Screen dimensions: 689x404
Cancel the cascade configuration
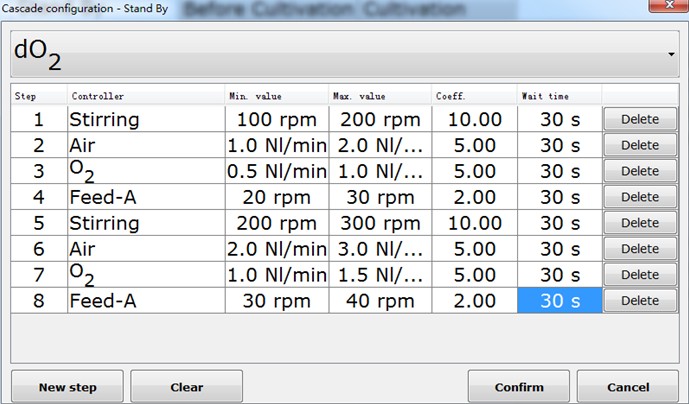[629, 387]
